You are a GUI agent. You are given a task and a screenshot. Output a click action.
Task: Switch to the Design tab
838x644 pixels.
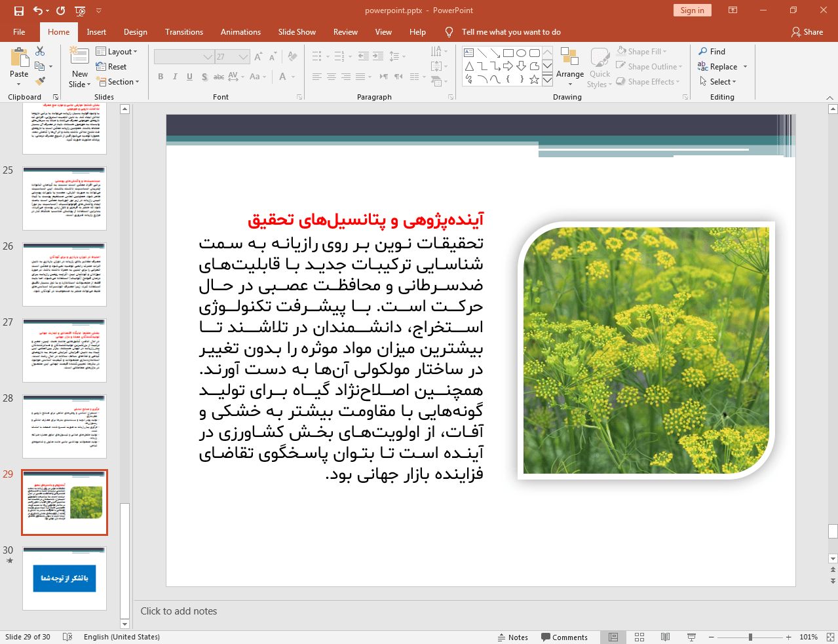[x=135, y=32]
